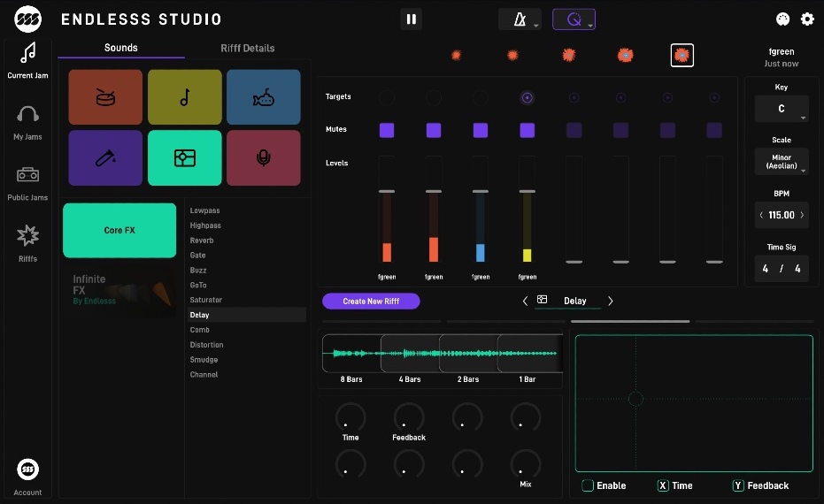The height and width of the screenshot is (504, 824).
Task: Click the Mix knob
Action: [x=526, y=464]
